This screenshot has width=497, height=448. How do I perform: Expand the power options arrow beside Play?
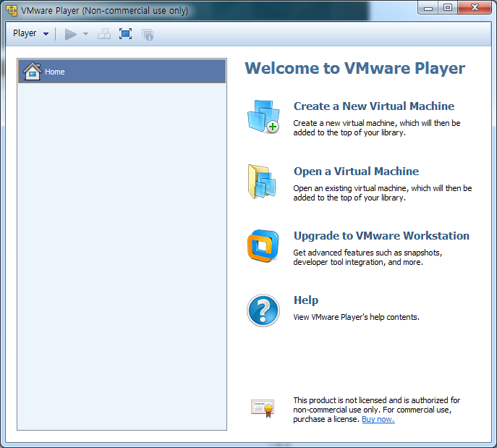coord(85,34)
